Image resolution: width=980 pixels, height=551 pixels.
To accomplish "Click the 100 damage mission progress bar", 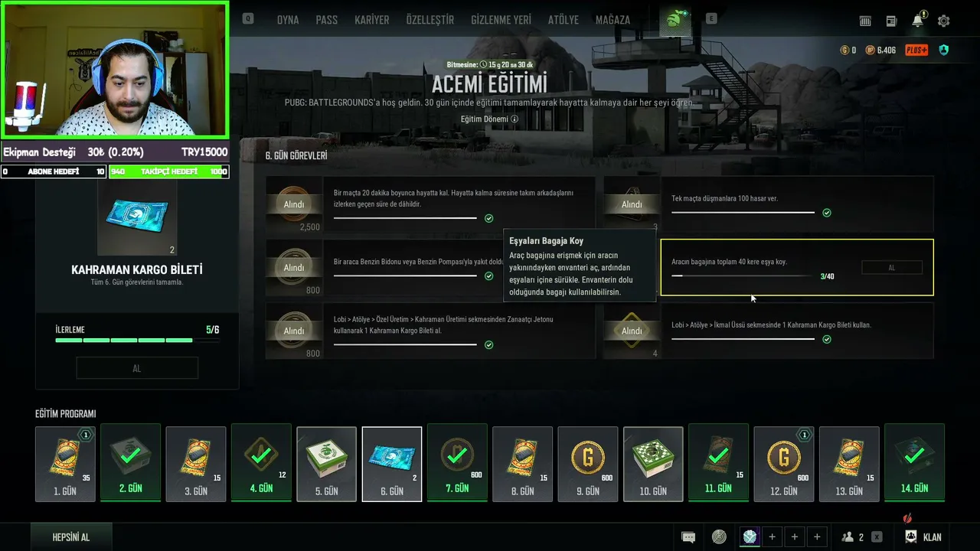I will click(743, 213).
